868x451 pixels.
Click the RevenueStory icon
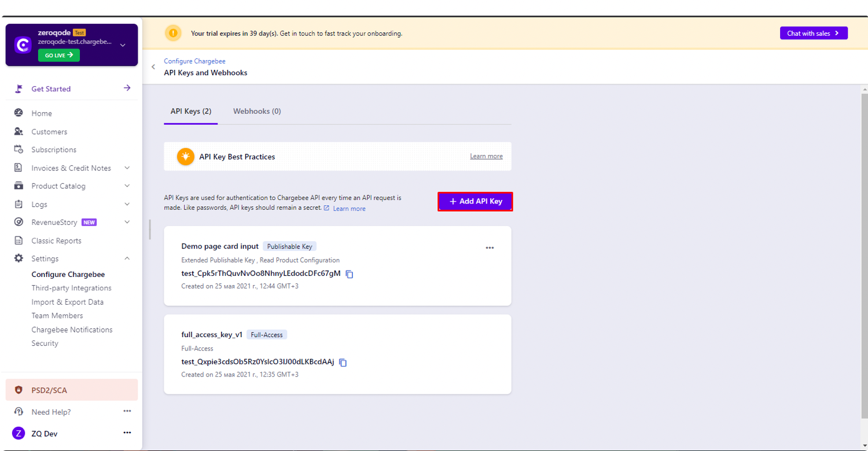(19, 223)
